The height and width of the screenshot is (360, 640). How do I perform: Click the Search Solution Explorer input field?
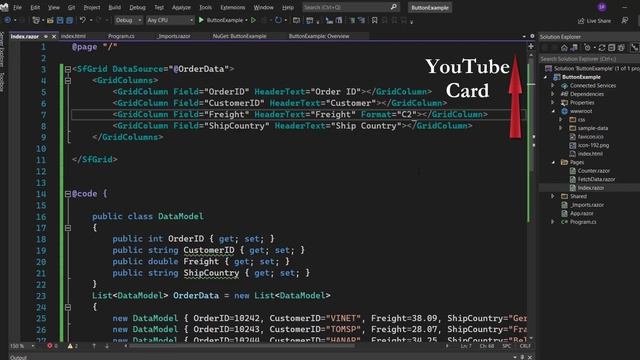coord(588,59)
